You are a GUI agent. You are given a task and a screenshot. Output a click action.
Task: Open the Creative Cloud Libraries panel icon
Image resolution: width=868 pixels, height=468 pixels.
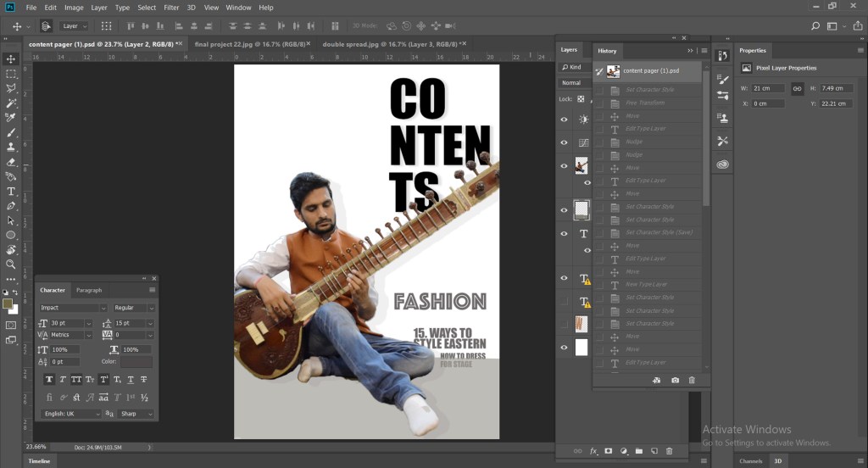(722, 164)
